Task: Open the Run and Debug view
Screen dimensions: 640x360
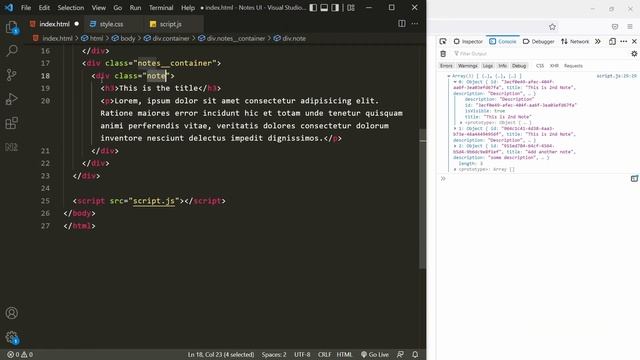Action: [x=12, y=99]
